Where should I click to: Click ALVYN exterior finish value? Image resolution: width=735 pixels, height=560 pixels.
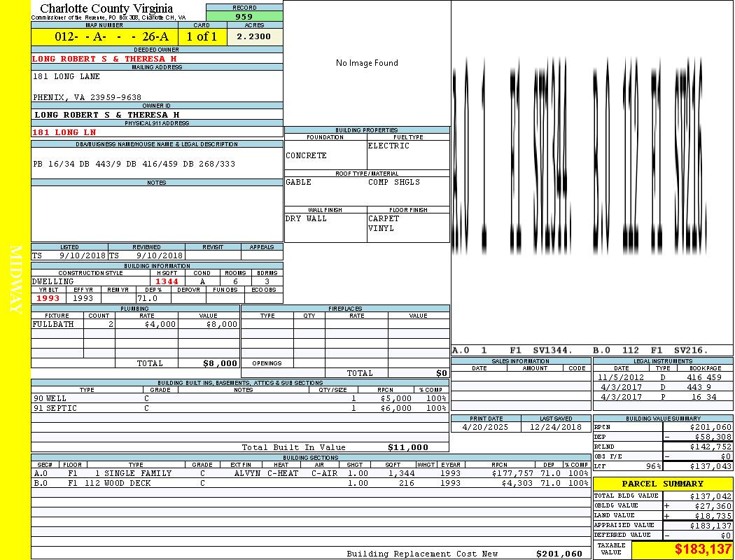click(248, 473)
